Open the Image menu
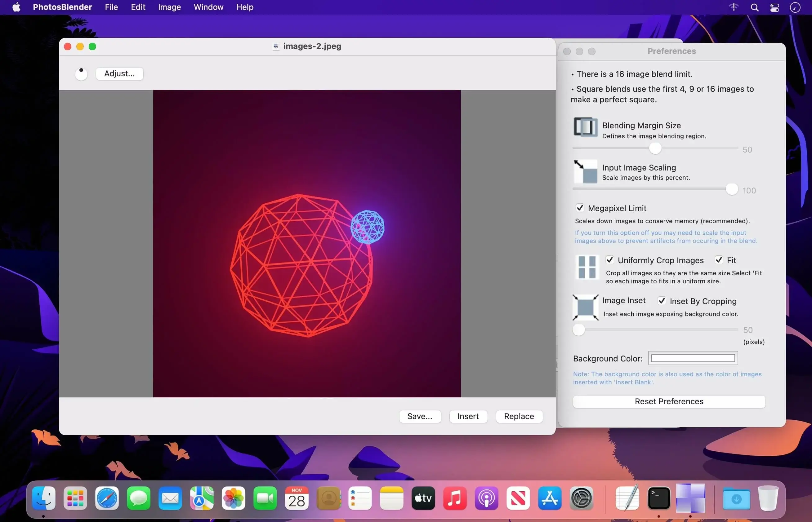 click(169, 7)
